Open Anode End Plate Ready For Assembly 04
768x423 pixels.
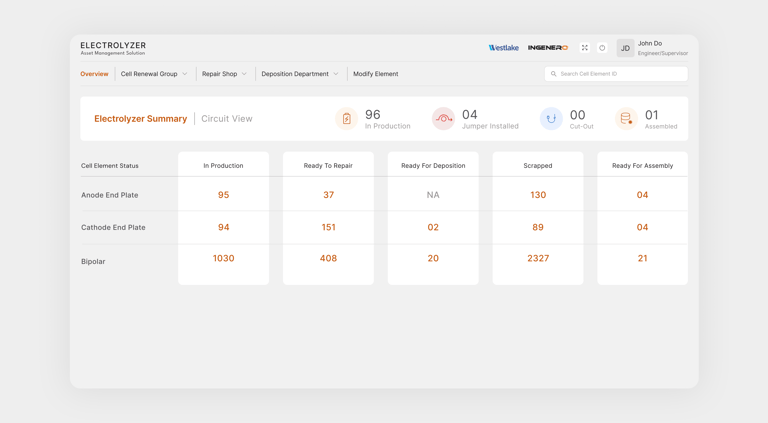[x=643, y=195]
